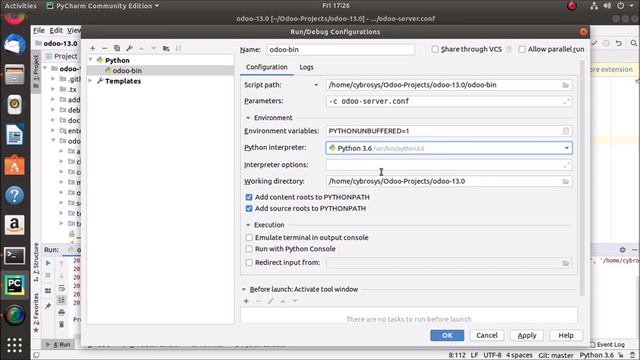Enable Emulate terminal in output console
Viewport: 640px width, 360px height.
click(249, 238)
